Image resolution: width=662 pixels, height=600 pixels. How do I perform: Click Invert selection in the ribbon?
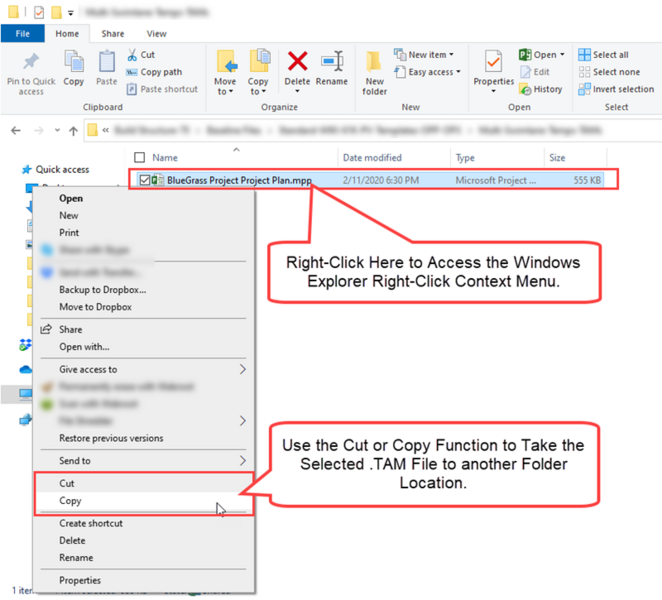616,90
